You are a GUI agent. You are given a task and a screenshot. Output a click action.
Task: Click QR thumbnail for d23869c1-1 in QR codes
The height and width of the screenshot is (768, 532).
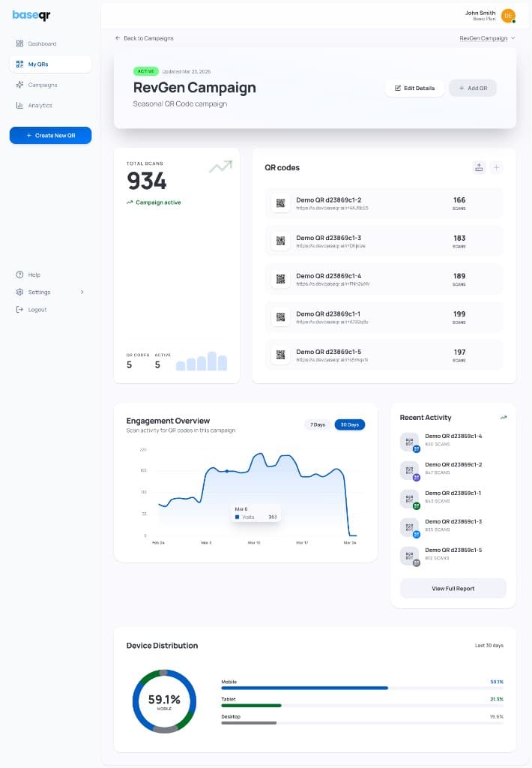tap(280, 317)
